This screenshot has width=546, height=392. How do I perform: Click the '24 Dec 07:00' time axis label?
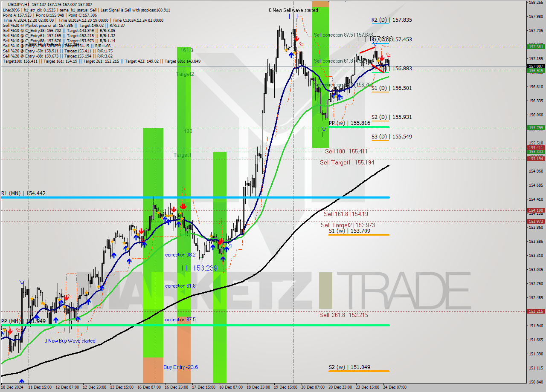click(395, 387)
